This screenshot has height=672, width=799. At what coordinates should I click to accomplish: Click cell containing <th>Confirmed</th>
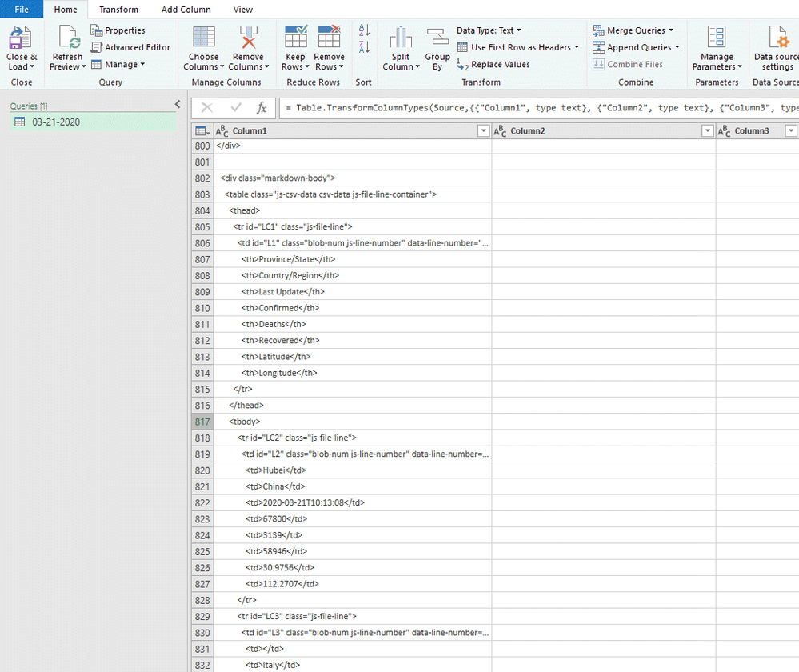coord(353,308)
